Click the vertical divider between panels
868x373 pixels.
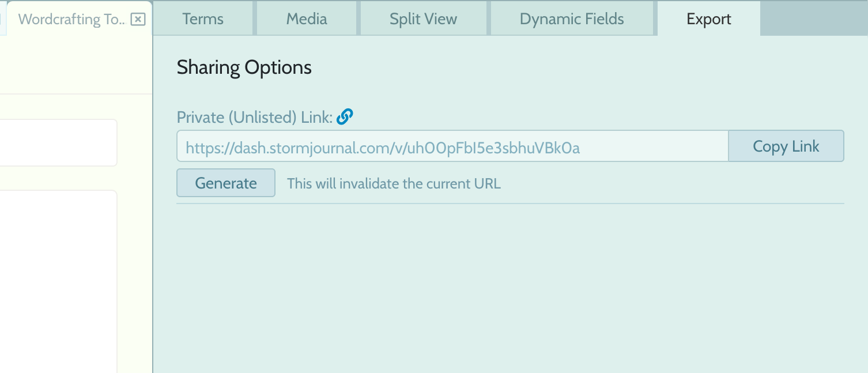tap(153, 204)
